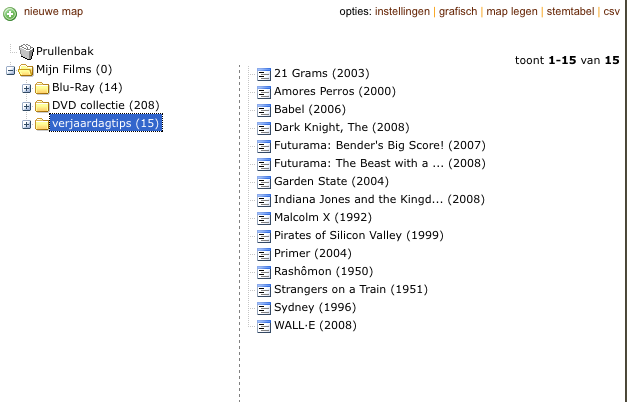Select Blu-Ray (14) tree label

87,87
